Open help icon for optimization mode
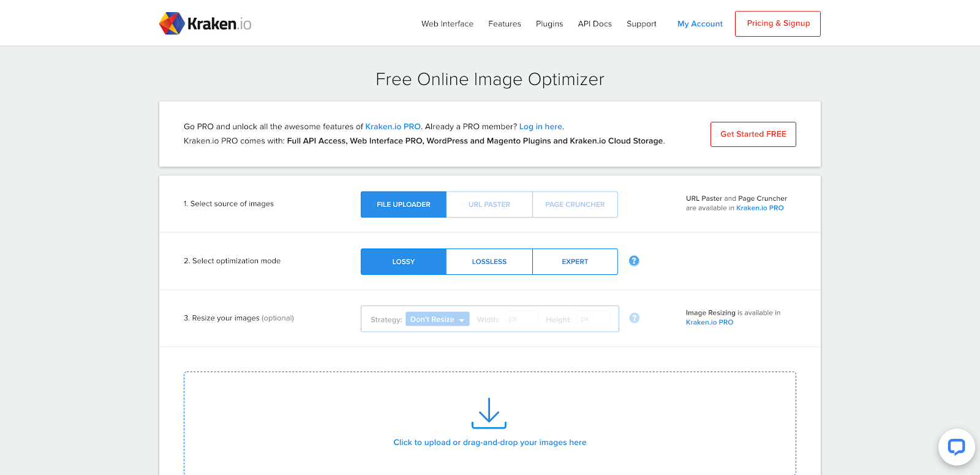This screenshot has width=980, height=475. tap(634, 261)
